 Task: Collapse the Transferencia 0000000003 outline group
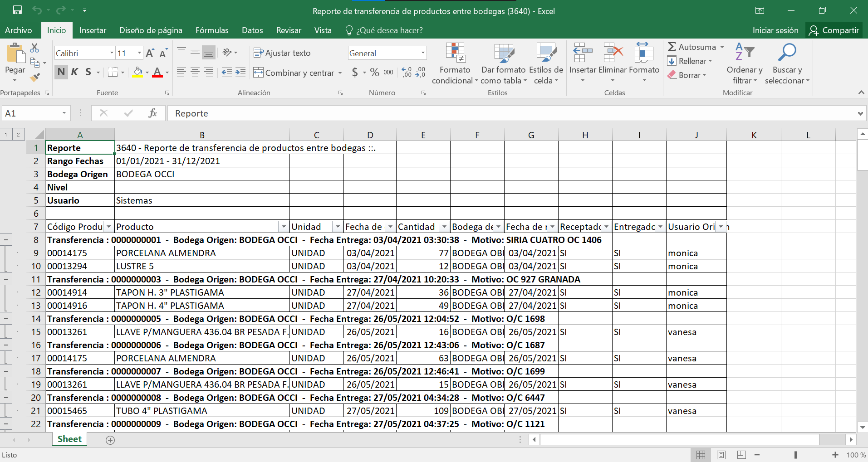(x=6, y=279)
